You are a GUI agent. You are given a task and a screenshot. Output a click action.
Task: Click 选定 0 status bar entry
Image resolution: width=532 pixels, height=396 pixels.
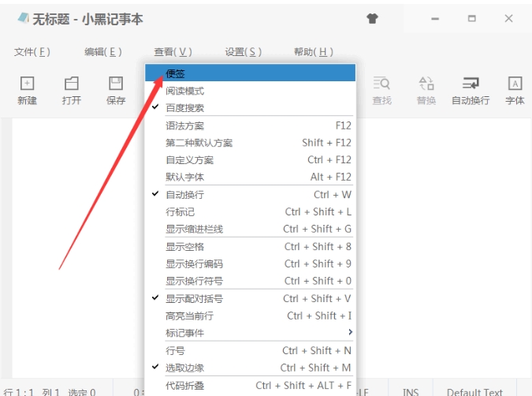tap(81, 392)
